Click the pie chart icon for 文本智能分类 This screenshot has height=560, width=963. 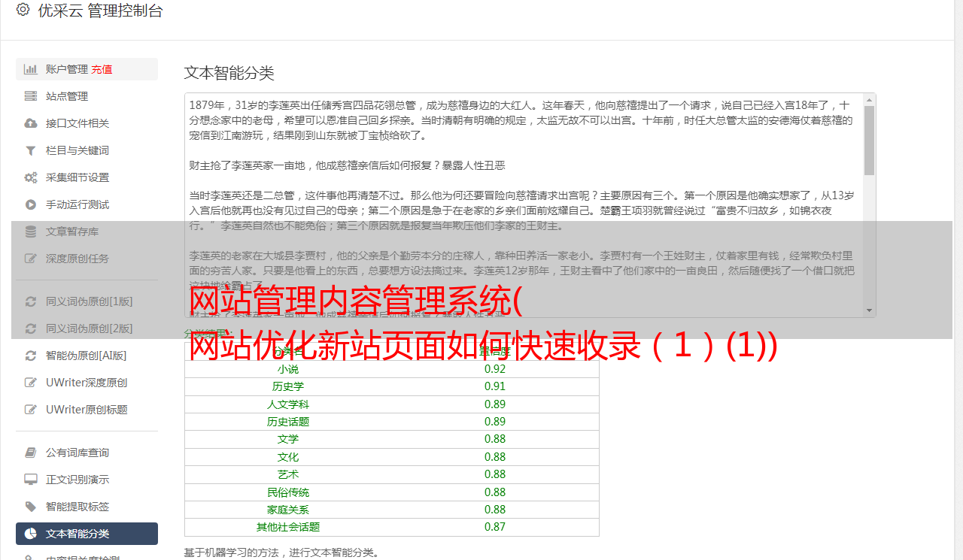point(30,534)
